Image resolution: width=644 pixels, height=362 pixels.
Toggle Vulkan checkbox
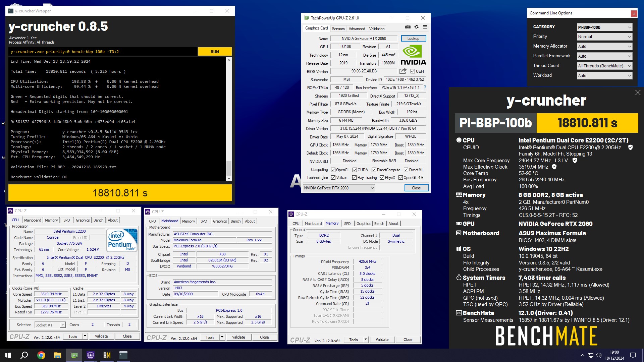(333, 178)
